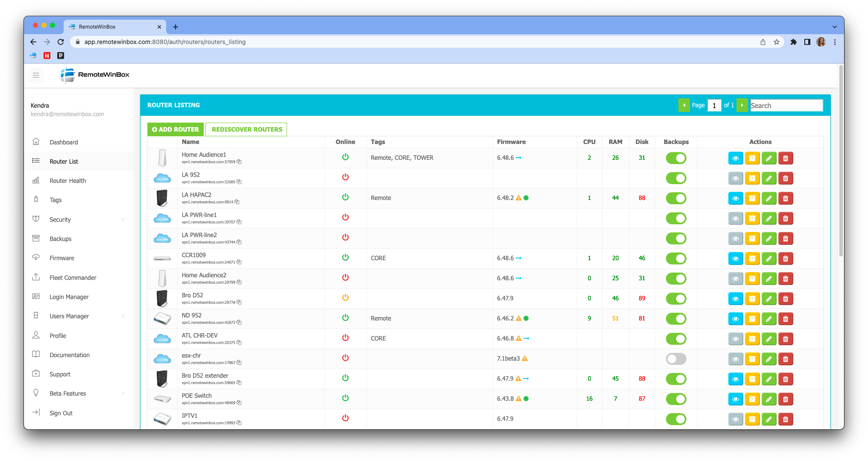Open Router Health from the sidebar
Viewport: 868px width, 461px height.
tap(67, 181)
